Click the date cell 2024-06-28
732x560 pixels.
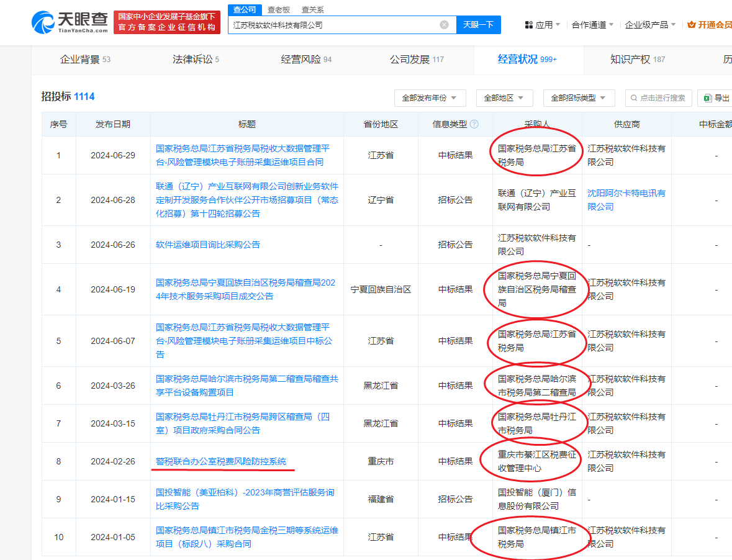pyautogui.click(x=113, y=200)
